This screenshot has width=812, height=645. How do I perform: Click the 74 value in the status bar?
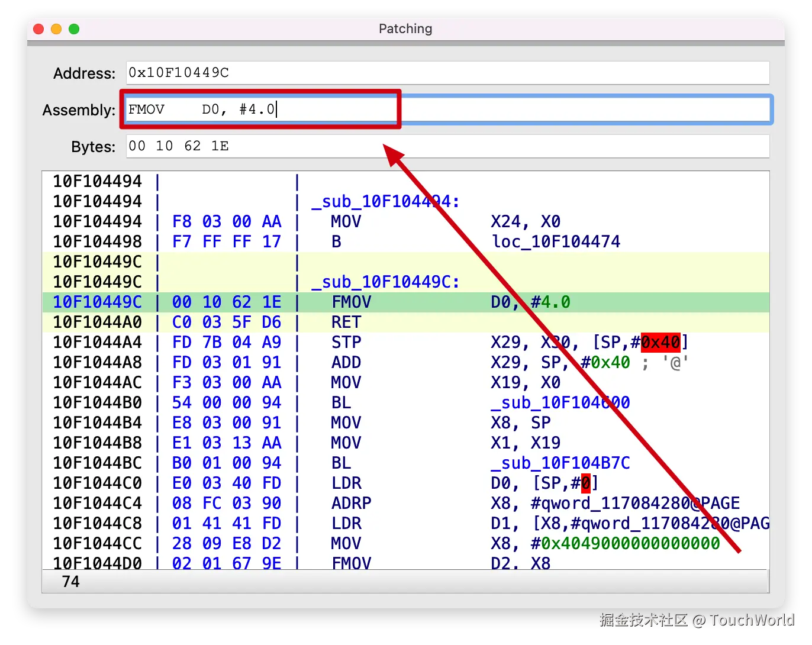click(x=70, y=582)
